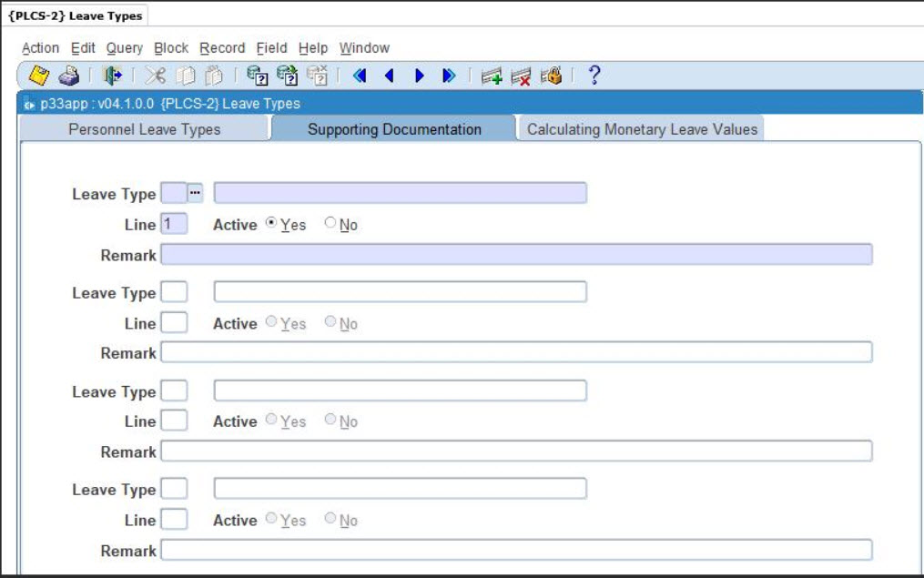Click the blue question mark Help icon
Viewport: 924px width, 578px height.
tap(594, 76)
